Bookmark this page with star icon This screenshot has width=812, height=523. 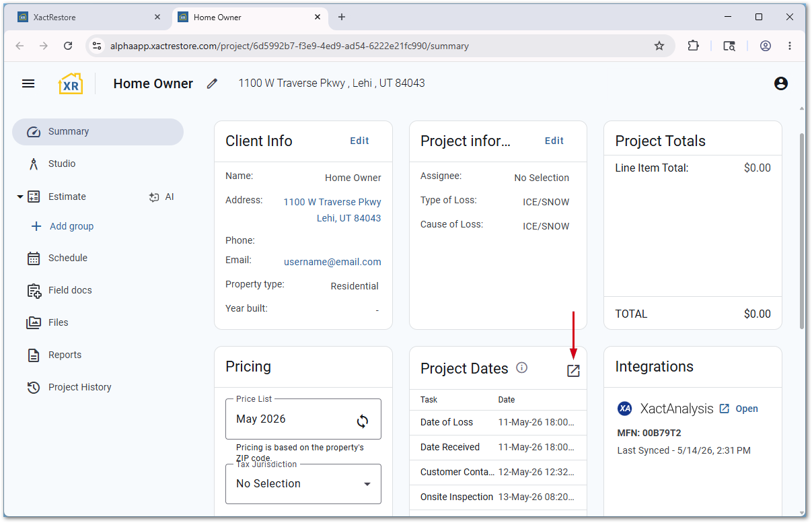pos(659,46)
